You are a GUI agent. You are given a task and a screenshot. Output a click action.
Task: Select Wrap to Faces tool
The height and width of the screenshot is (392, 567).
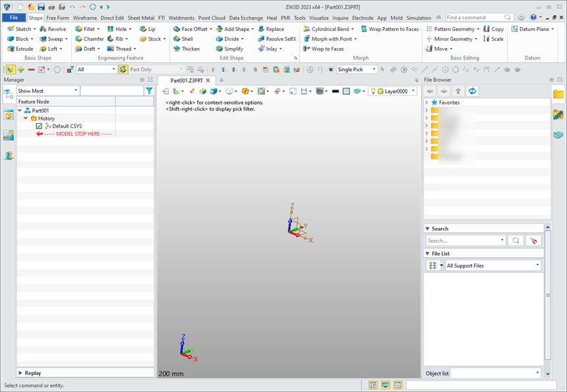323,49
